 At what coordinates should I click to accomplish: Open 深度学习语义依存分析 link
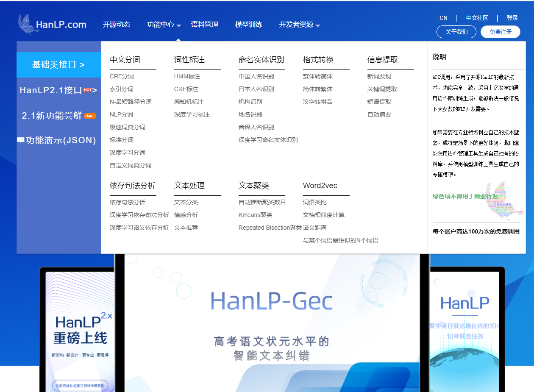pos(139,228)
